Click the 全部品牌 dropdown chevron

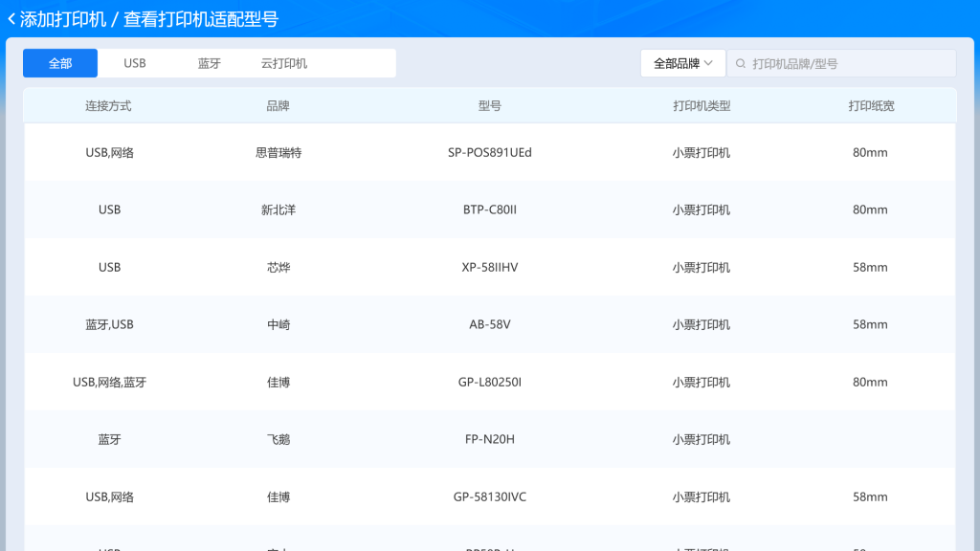click(708, 63)
